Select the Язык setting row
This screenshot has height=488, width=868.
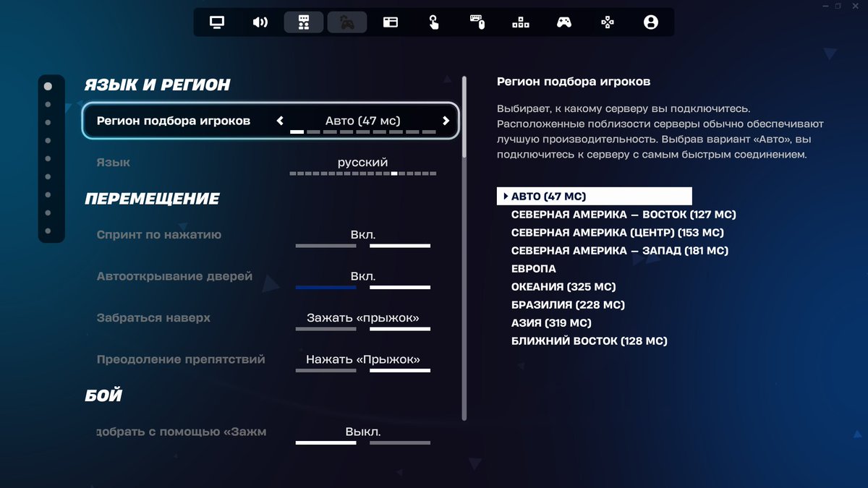[x=271, y=163]
